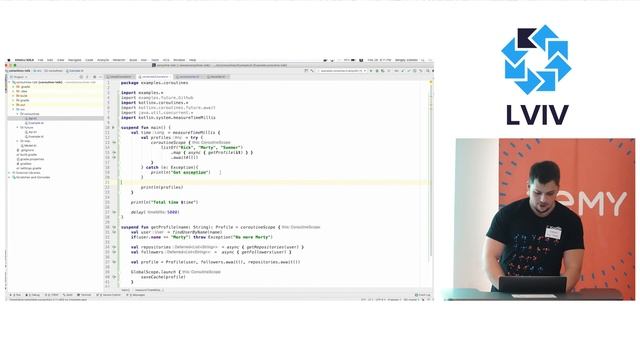
Task: Open the Project panel gear settings
Action: point(94,77)
